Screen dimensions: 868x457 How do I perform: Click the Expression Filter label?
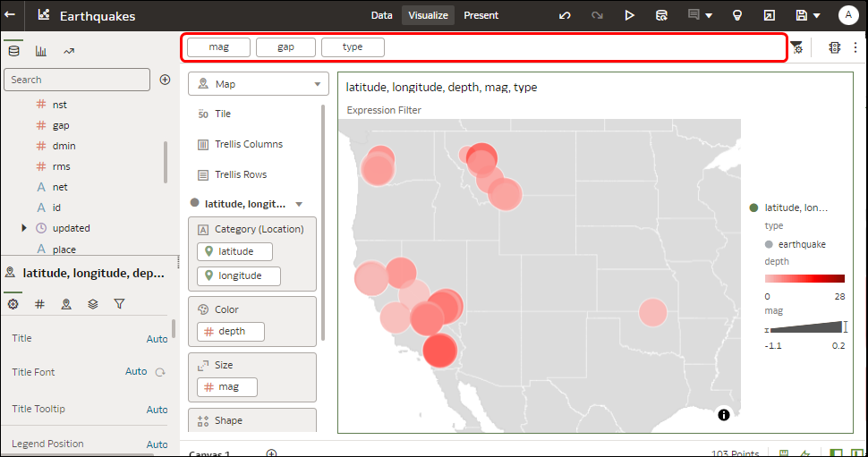[x=384, y=110]
